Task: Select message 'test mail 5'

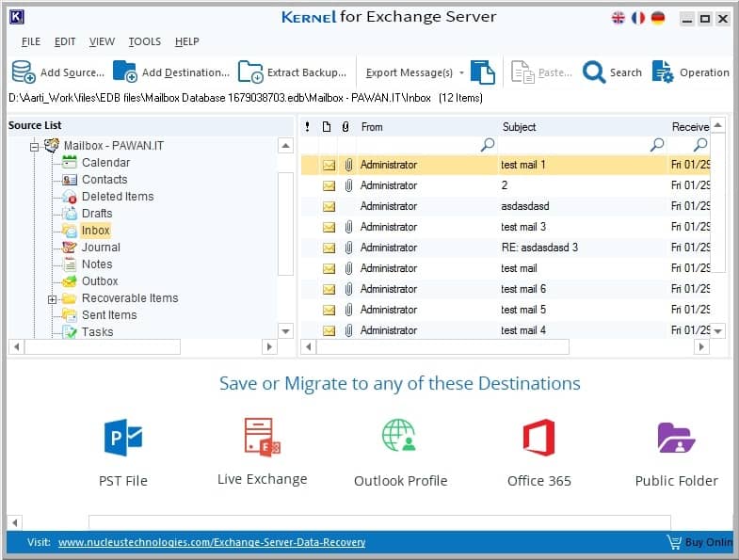Action: tap(506, 311)
